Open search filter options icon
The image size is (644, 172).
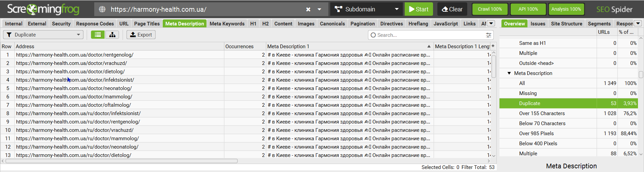click(489, 35)
